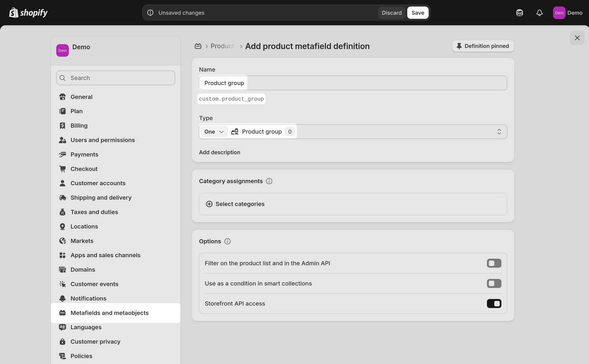Screen dimensions: 589x364
Task: Navigate to Checkout settings in sidebar
Action: pos(84,169)
